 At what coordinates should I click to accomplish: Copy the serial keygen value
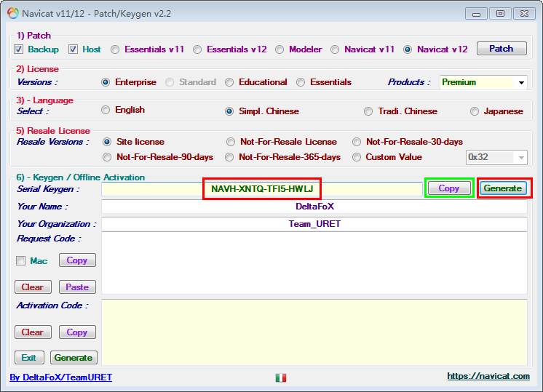click(x=449, y=188)
